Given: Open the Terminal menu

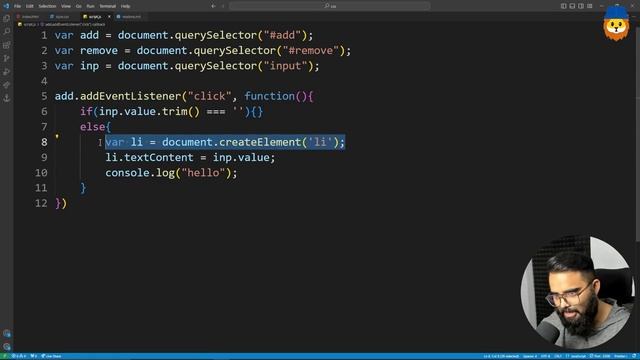Looking at the screenshot, I should (107, 6).
